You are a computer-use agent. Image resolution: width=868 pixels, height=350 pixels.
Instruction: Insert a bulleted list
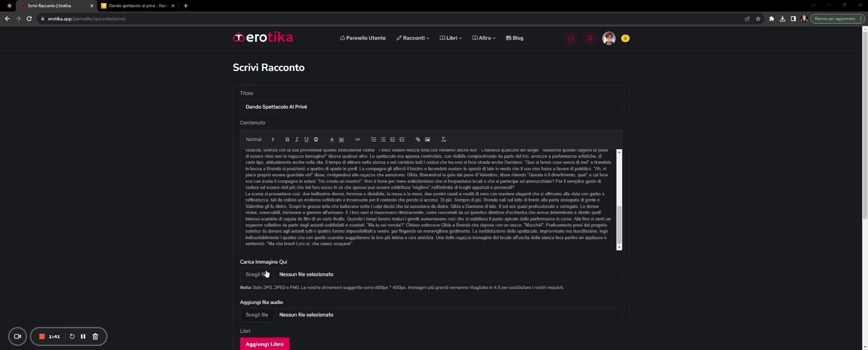click(383, 140)
